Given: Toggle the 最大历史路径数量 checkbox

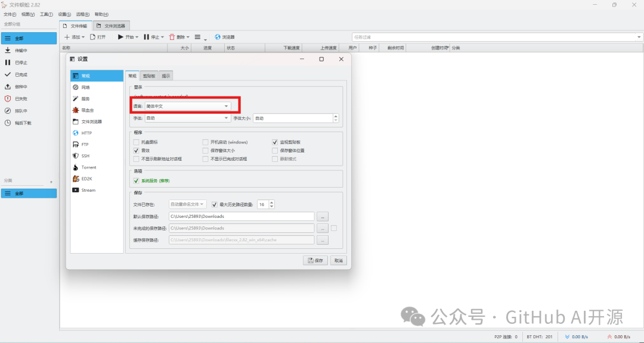Looking at the screenshot, I should 215,204.
